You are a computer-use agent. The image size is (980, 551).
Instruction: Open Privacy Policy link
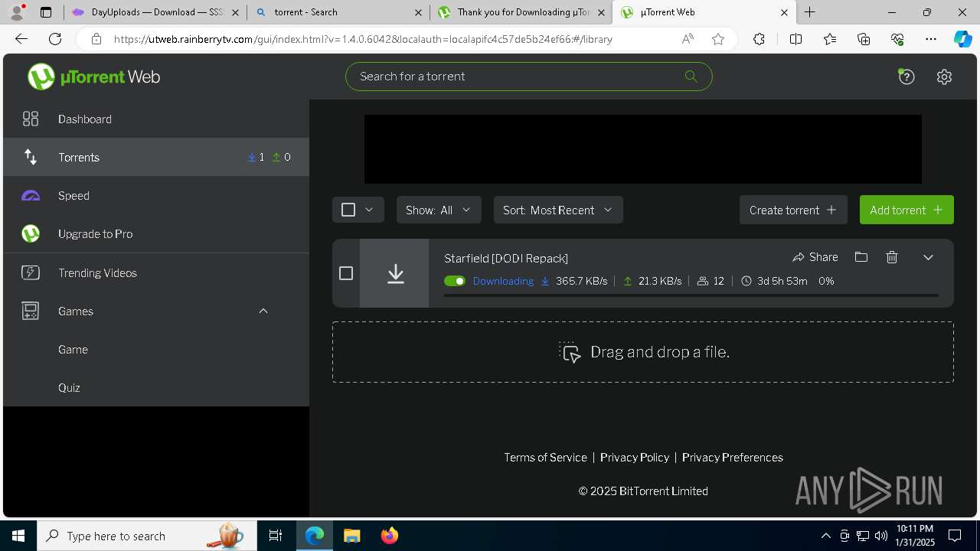pos(635,458)
